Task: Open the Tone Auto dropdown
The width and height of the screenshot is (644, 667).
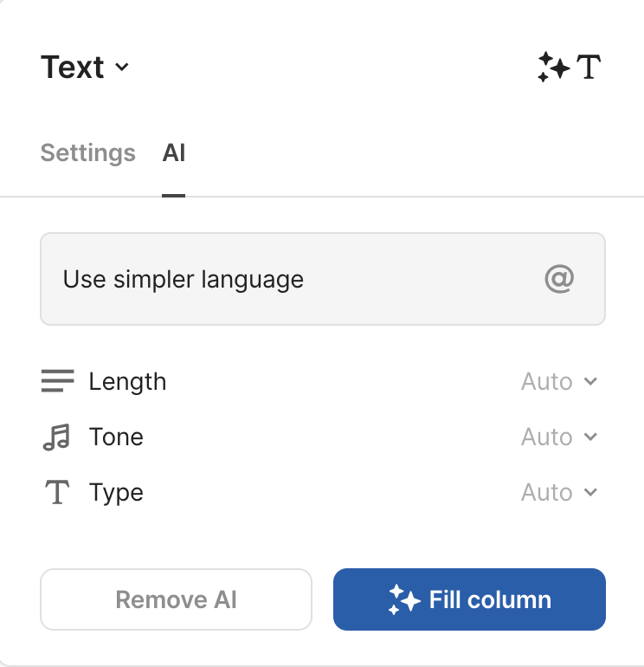Action: [x=558, y=437]
